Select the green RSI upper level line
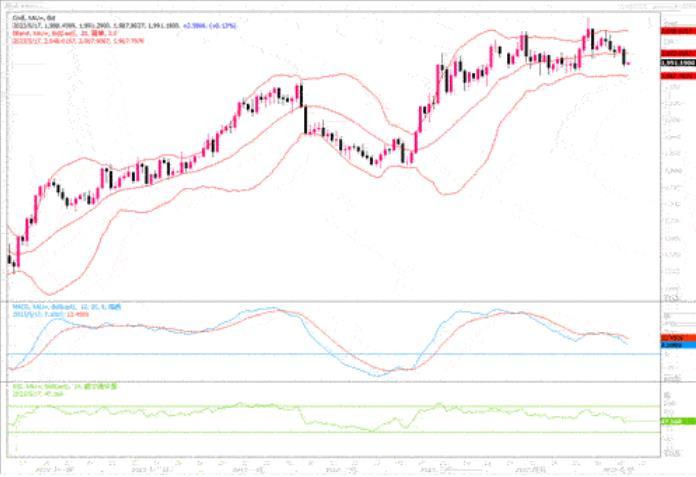Screen dimensions: 696x477 300,406
